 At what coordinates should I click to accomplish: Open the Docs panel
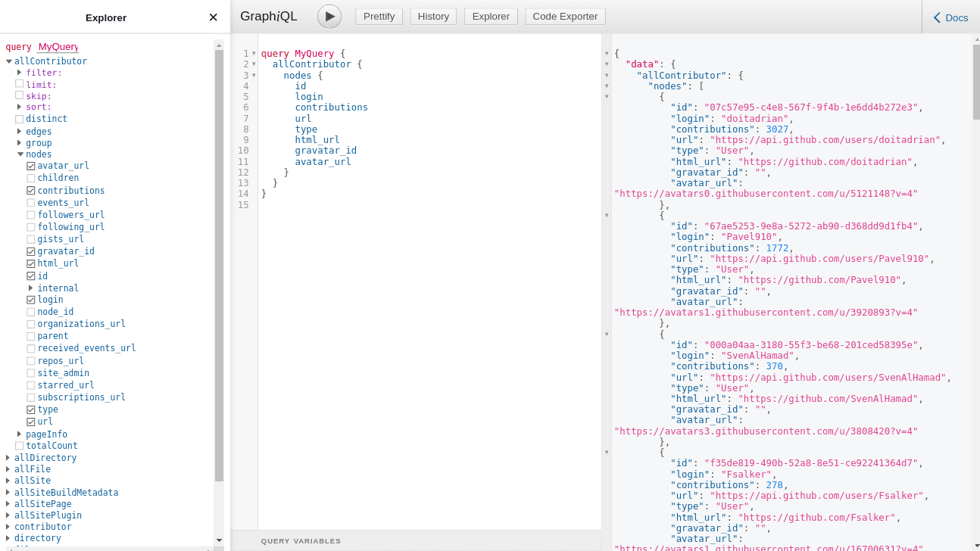click(950, 17)
